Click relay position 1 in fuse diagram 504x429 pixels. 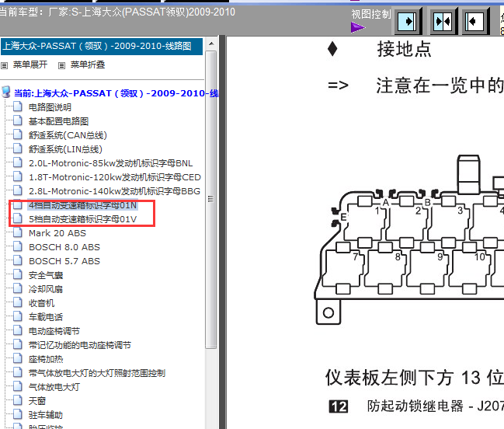366,221
